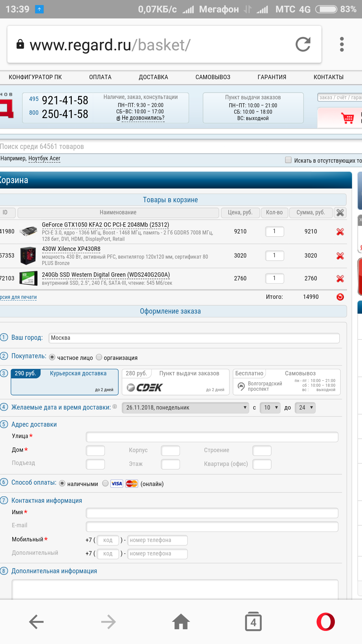
Task: Click the Имя name input field
Action: pos(212,513)
